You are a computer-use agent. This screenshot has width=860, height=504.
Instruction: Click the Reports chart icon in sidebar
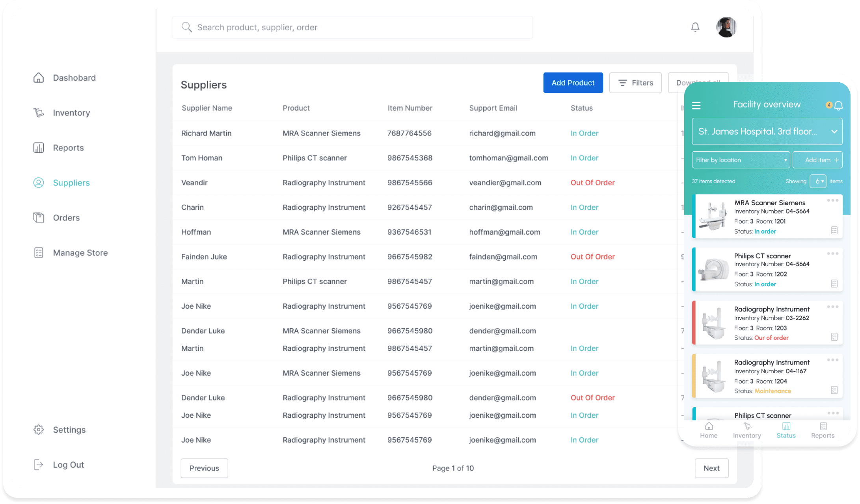coord(39,148)
